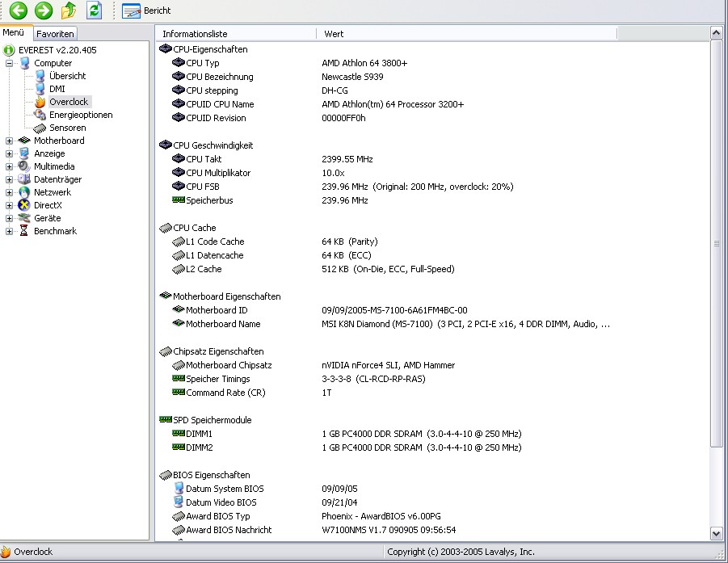Click the CPU Typ row icon
This screenshot has height=563, width=728.
coord(179,63)
